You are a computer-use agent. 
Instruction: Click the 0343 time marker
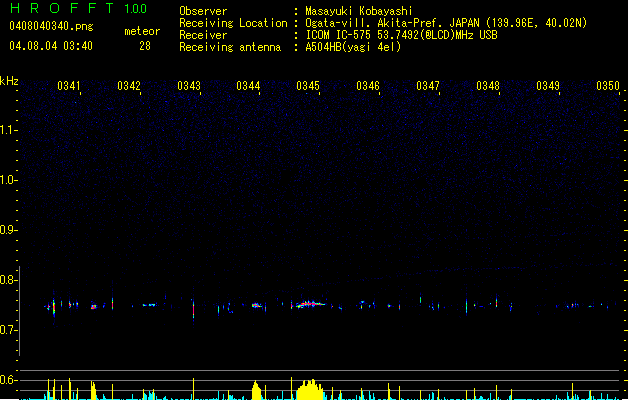pyautogui.click(x=189, y=86)
